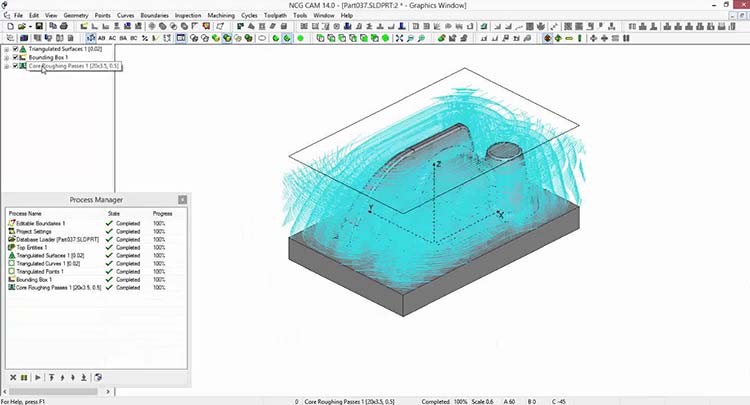The width and height of the screenshot is (750, 405).
Task: Expand the Core Roughing Passes tree node
Action: tap(6, 66)
